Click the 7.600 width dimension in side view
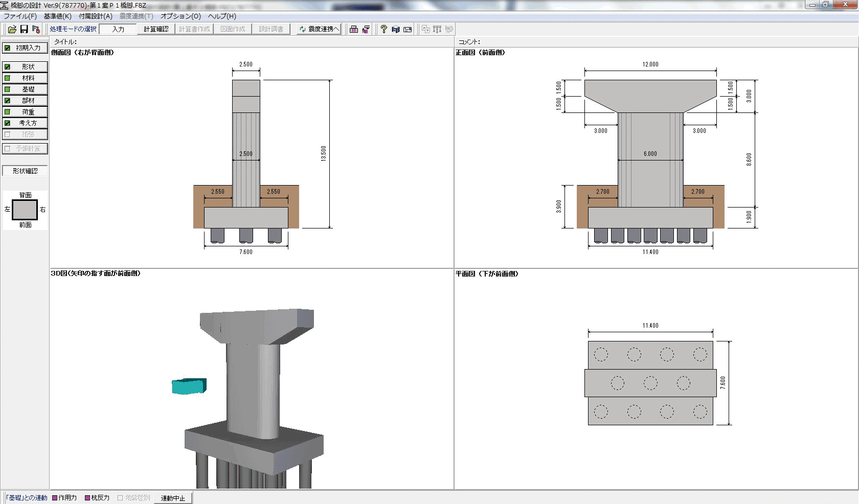 246,252
